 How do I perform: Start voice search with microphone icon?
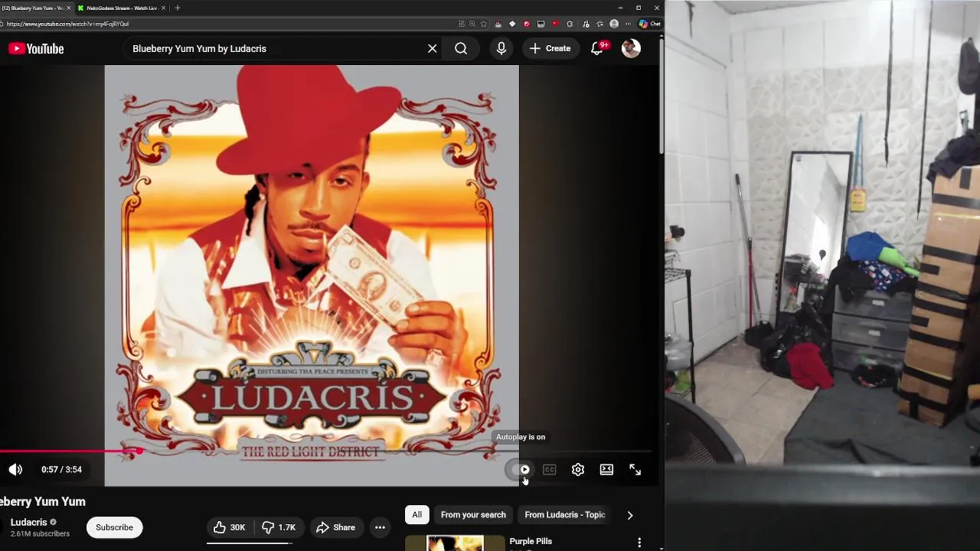tap(501, 48)
